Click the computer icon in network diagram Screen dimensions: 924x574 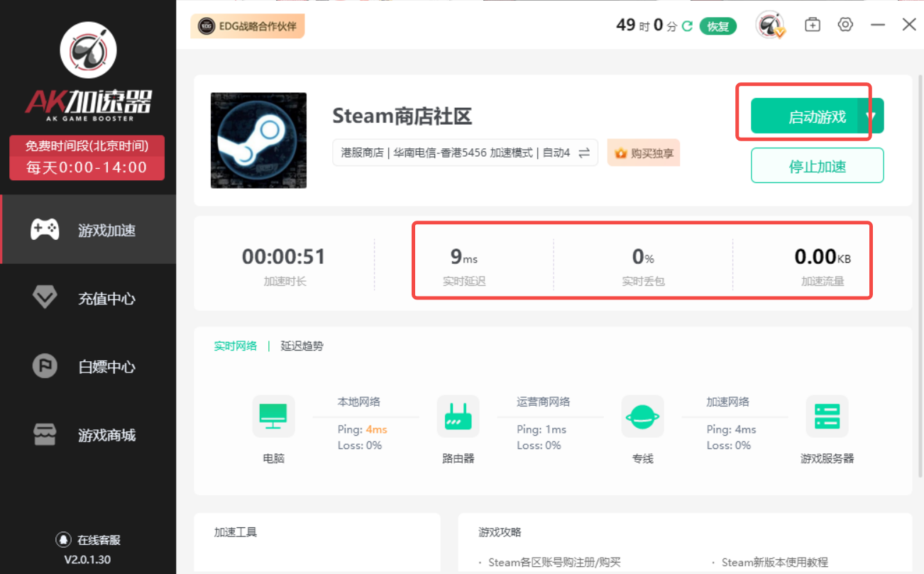[x=273, y=416]
